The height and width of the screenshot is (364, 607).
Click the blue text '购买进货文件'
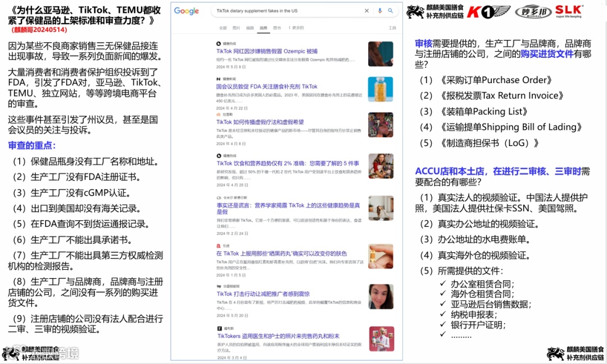click(547, 54)
